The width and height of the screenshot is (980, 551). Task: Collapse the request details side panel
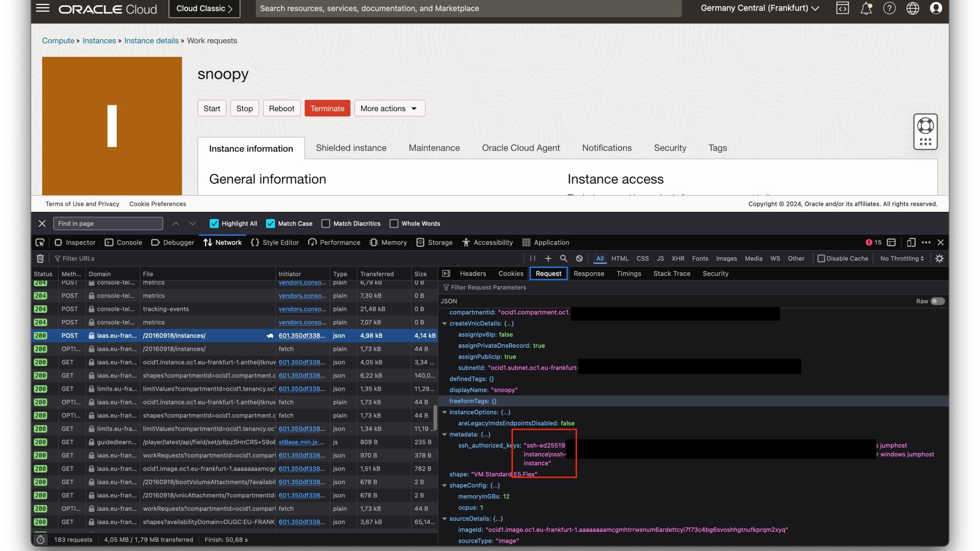pyautogui.click(x=446, y=274)
